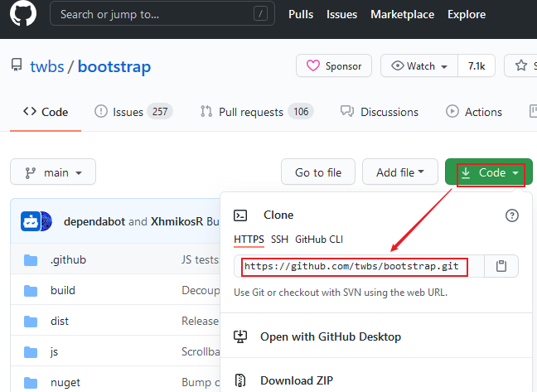This screenshot has width=537, height=392.
Task: Click the 'Release' commit message on dist row
Action: click(201, 321)
